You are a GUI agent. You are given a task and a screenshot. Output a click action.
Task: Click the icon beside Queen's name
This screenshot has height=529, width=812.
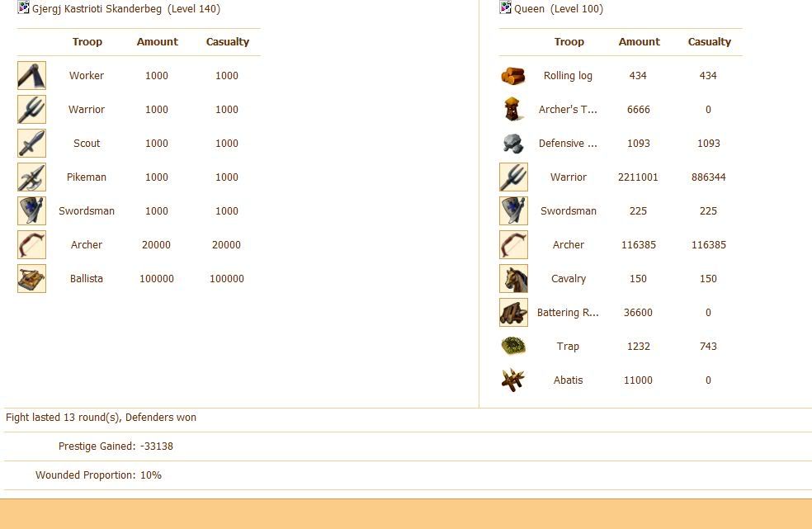(506, 8)
